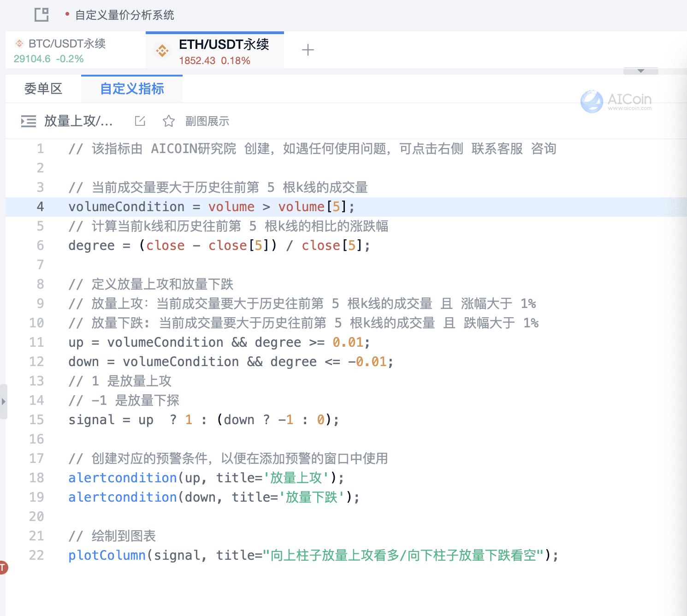This screenshot has width=687, height=616.
Task: Select the ETH/USDT永续 tab
Action: 215,51
